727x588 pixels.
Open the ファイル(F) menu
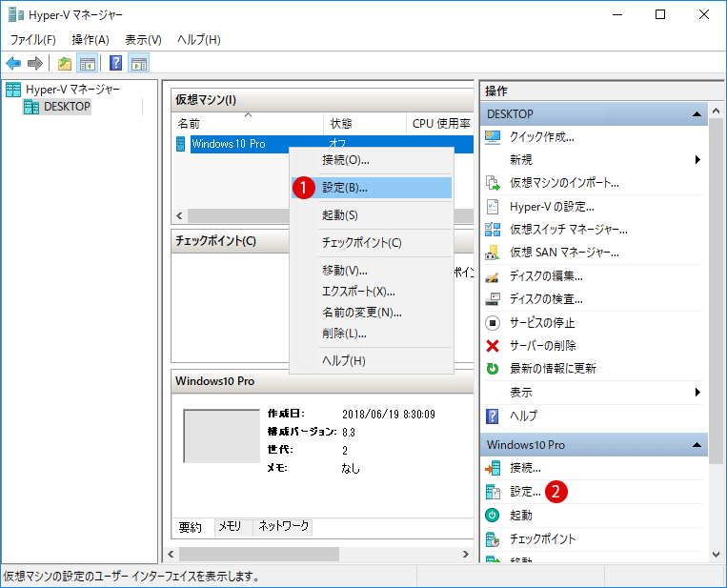33,40
